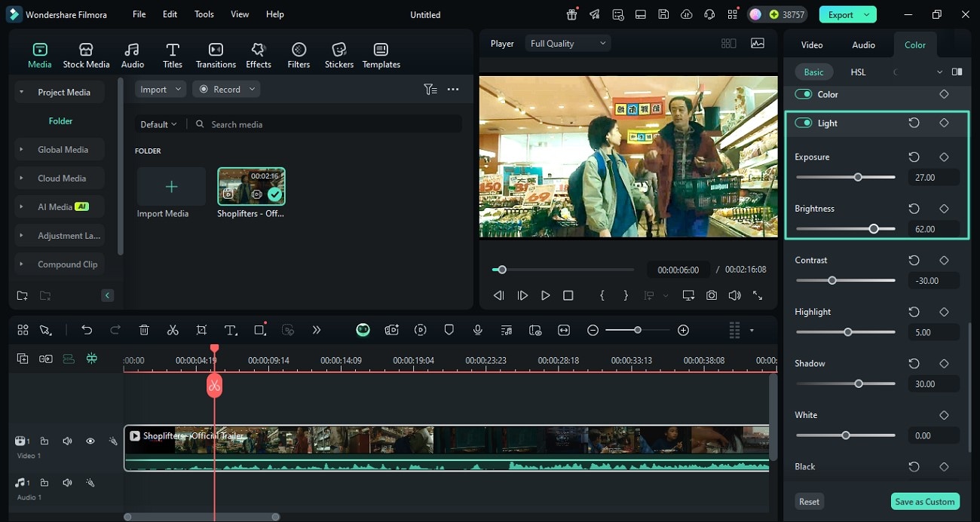980x522 pixels.
Task: Open the Filters tab
Action: pyautogui.click(x=299, y=56)
